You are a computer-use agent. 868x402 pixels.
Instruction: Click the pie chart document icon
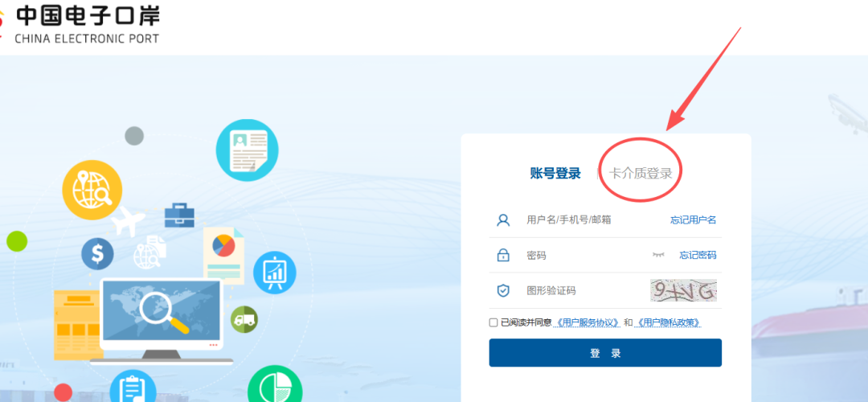(x=223, y=255)
